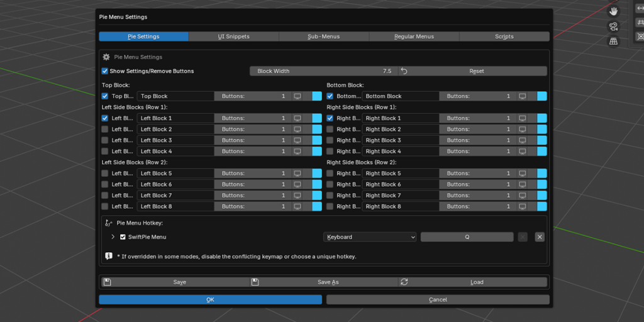
Task: Click the monitor icon in Left Block 8 row
Action: point(297,206)
